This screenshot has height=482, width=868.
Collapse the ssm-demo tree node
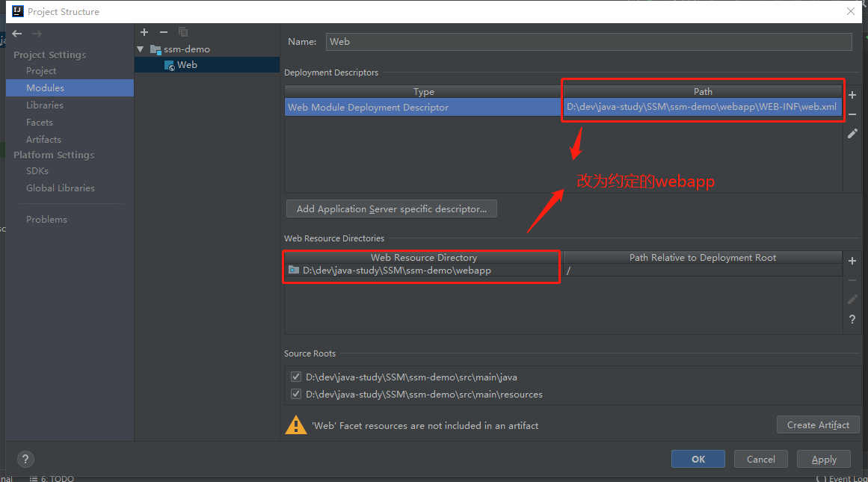click(x=141, y=49)
